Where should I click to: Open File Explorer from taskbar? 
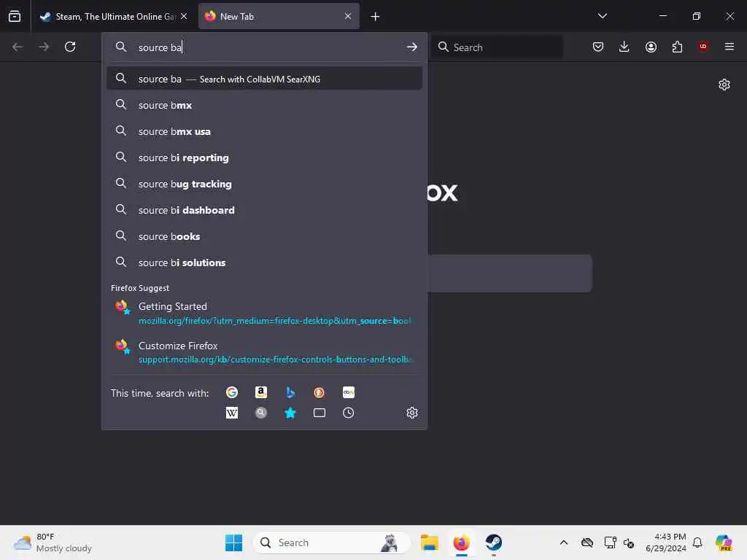429,542
